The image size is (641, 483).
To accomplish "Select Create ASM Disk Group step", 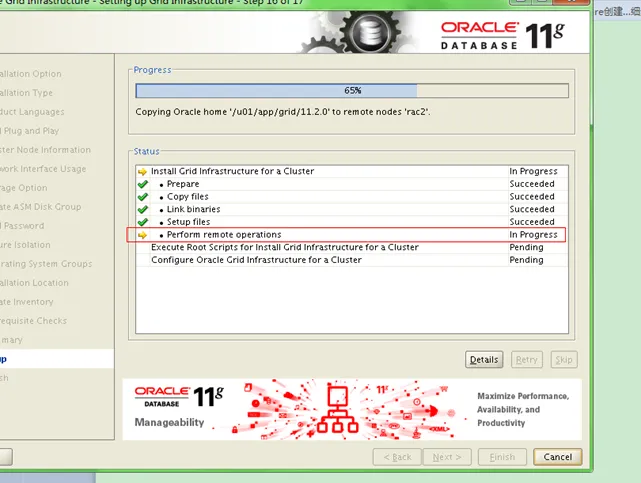I will pos(40,207).
